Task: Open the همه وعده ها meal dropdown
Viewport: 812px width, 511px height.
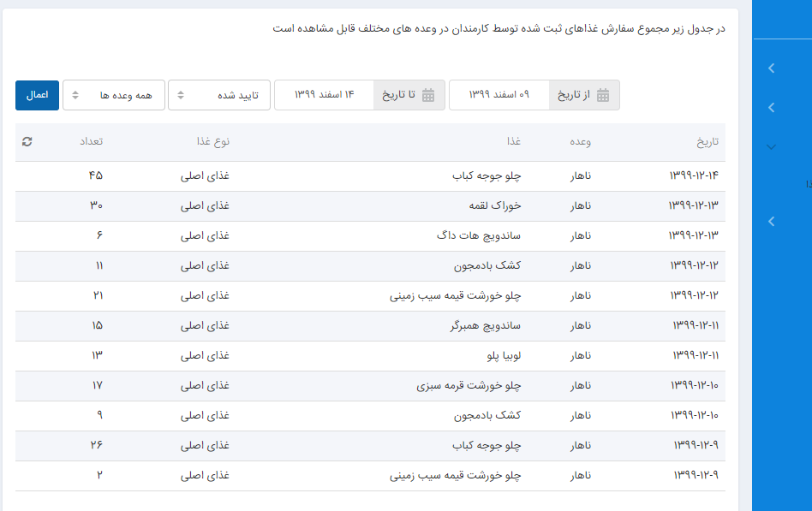Action: (x=114, y=95)
